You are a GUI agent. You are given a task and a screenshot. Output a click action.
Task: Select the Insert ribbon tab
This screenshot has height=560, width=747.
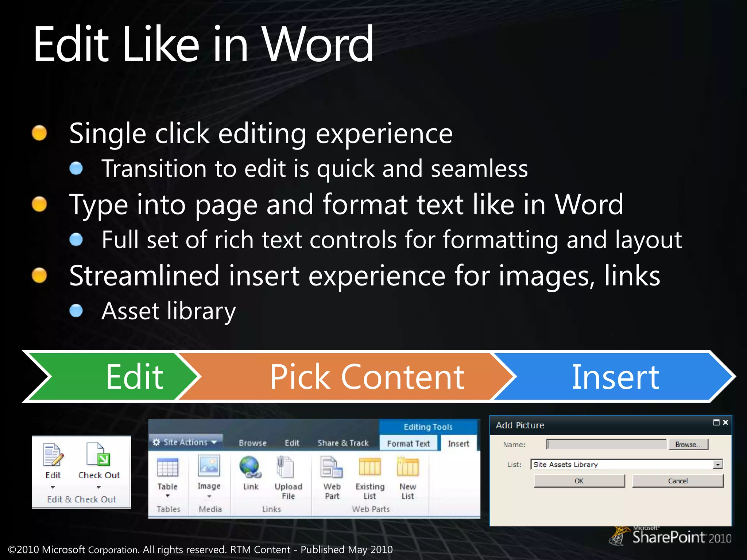click(x=458, y=443)
